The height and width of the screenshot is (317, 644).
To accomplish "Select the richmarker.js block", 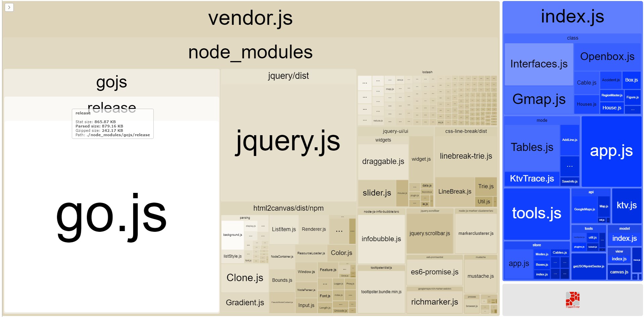I will pos(435,302).
